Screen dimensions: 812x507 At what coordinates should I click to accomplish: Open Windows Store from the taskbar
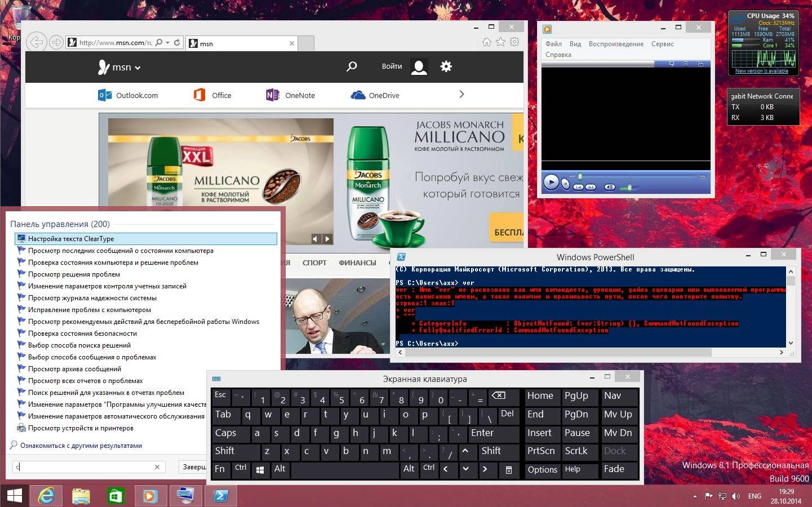pyautogui.click(x=116, y=496)
